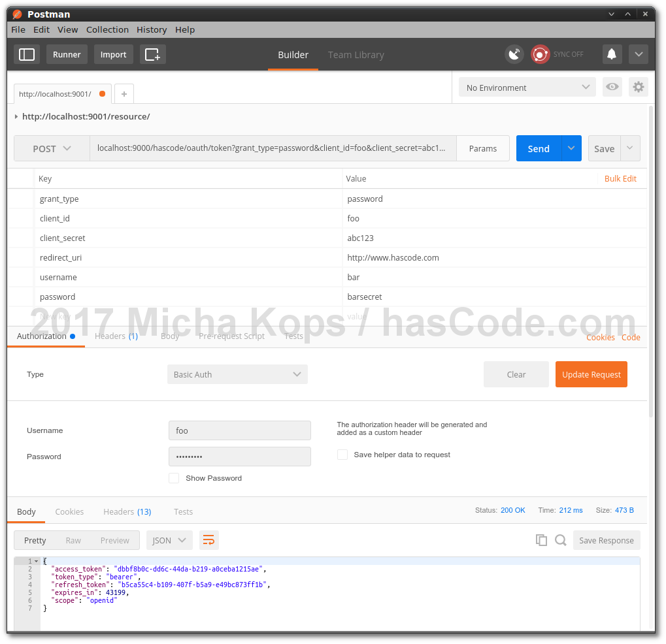Open the History menu
The height and width of the screenshot is (644, 666).
151,29
